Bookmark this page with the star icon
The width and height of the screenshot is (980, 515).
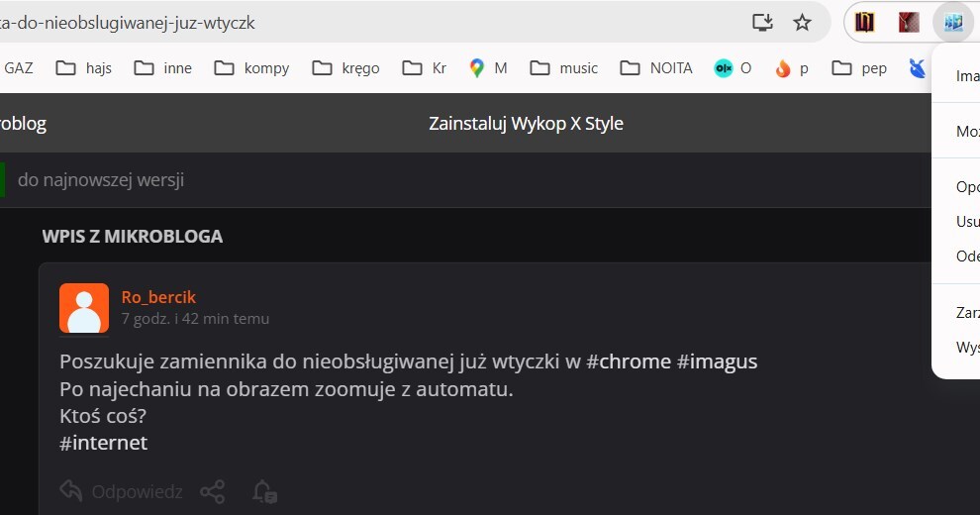[x=802, y=22]
